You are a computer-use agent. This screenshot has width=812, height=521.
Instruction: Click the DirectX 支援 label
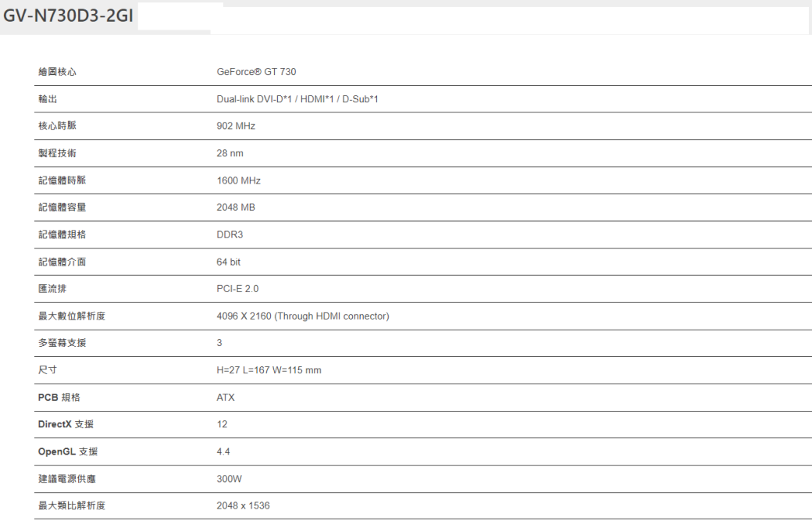66,424
